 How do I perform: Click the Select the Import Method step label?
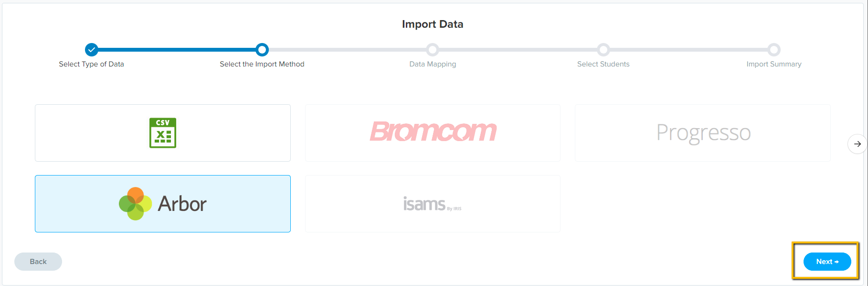[x=262, y=64]
